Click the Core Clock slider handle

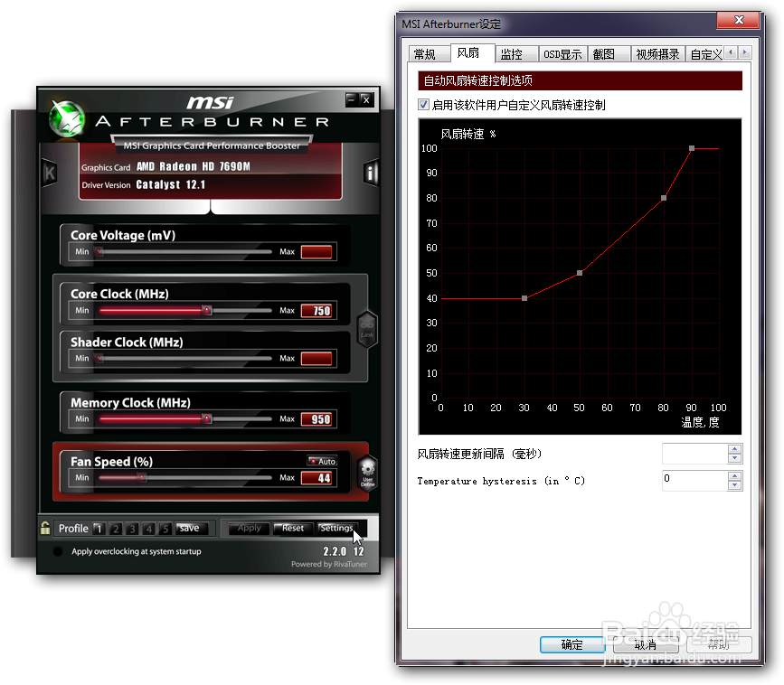(206, 310)
